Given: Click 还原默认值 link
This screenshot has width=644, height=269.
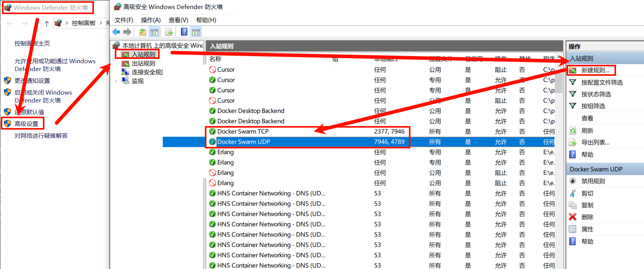Looking at the screenshot, I should coord(29,112).
